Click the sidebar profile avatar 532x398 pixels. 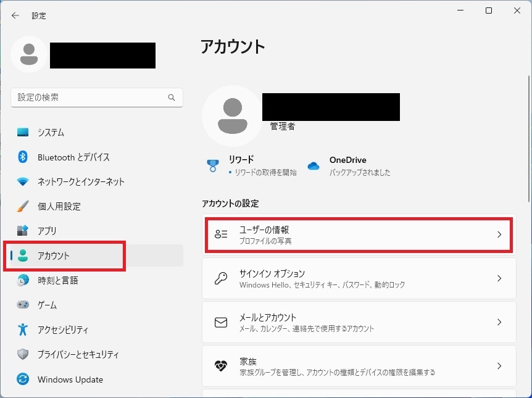pos(29,54)
